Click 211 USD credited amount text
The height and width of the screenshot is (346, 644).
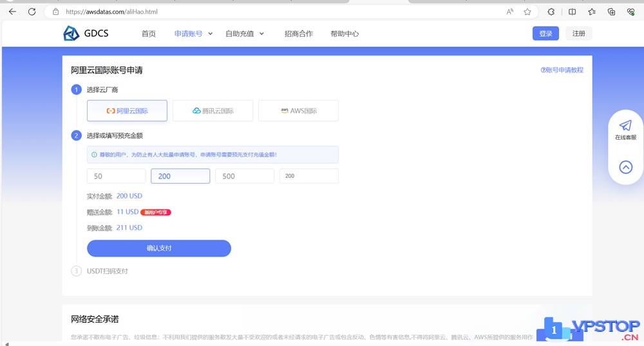coord(129,227)
